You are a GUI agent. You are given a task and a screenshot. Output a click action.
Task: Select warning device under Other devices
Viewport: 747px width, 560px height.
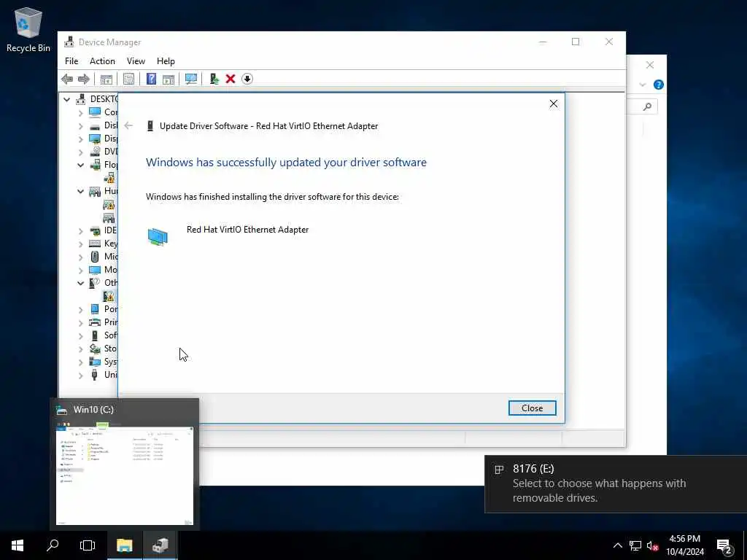[109, 296]
